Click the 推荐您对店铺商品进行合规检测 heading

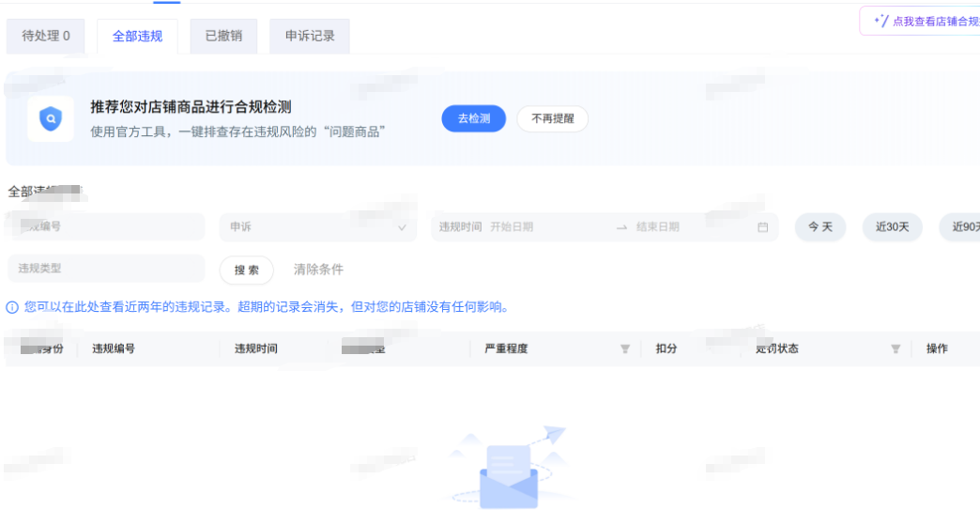(191, 107)
